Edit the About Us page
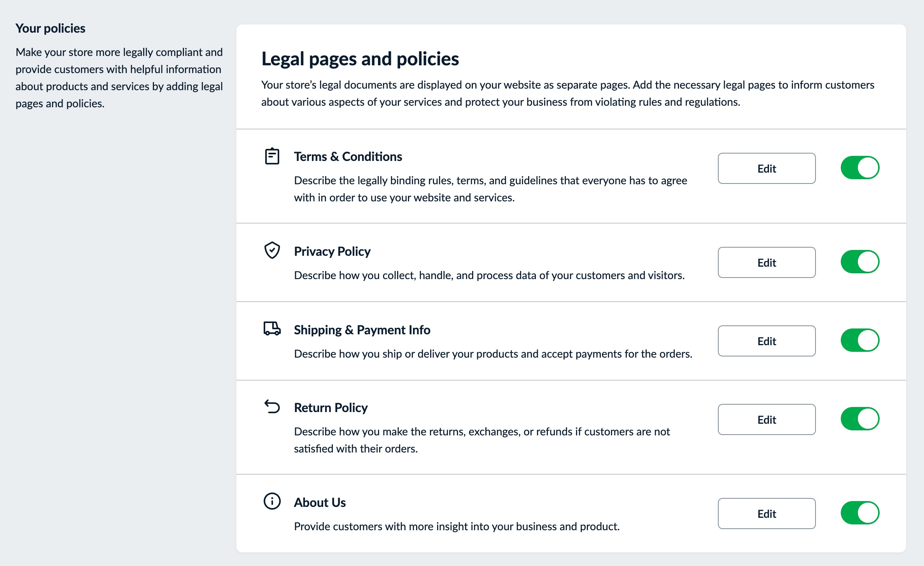 (x=766, y=514)
